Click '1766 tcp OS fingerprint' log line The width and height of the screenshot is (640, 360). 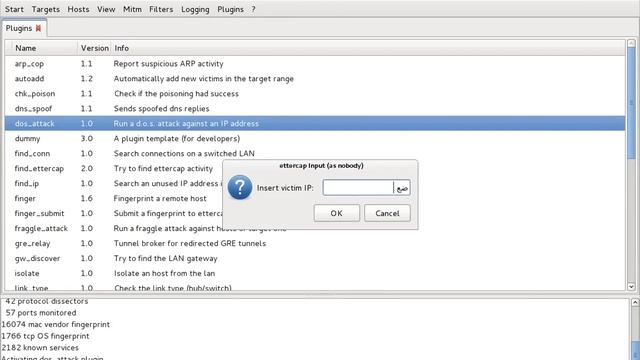click(x=45, y=336)
